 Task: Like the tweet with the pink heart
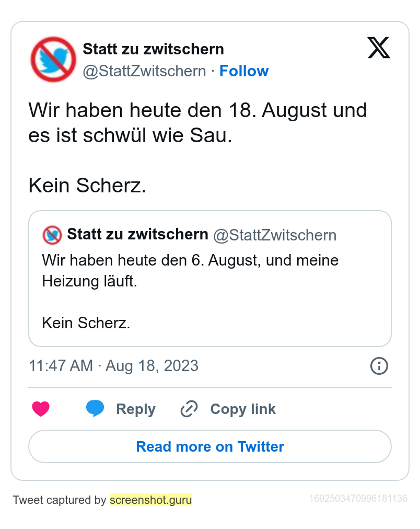[x=41, y=409]
